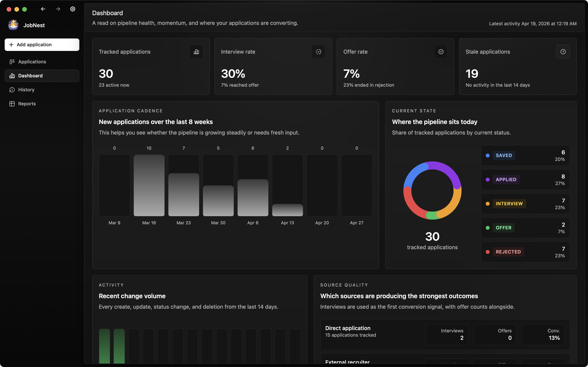Open the Applications page
The height and width of the screenshot is (367, 588).
point(42,62)
